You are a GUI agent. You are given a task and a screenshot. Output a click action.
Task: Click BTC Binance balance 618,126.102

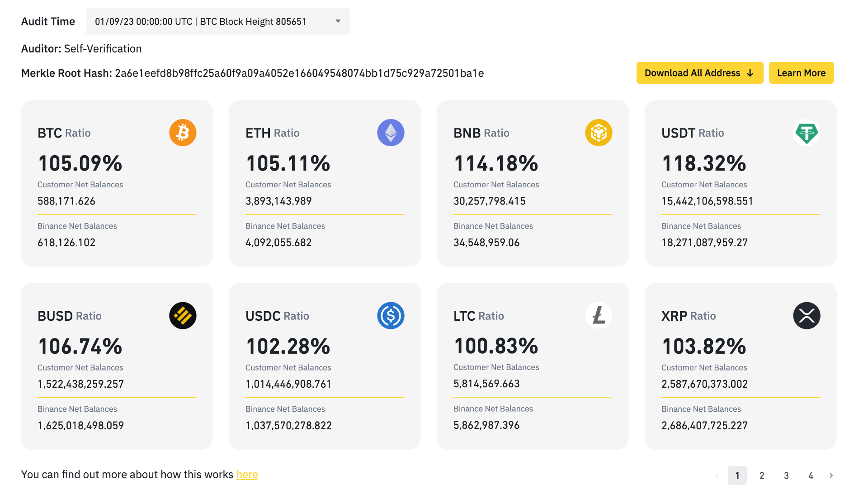66,242
